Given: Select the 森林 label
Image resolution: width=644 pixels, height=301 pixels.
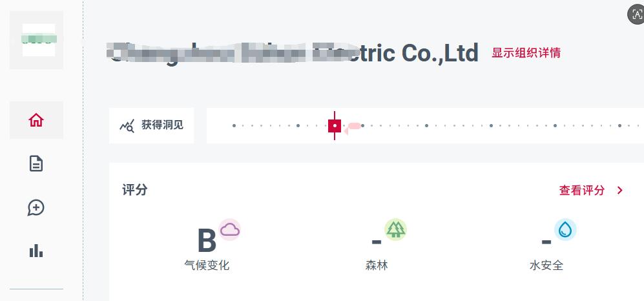Looking at the screenshot, I should [377, 265].
